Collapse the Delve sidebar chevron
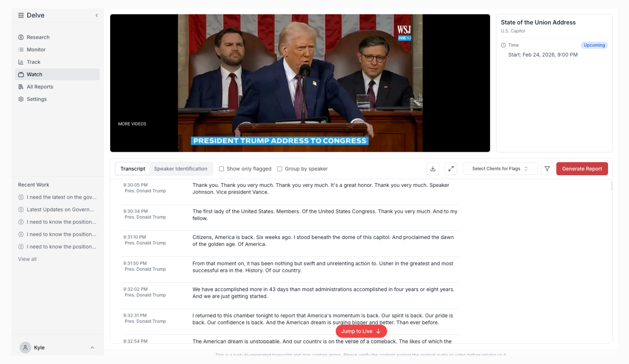Viewport: 629px width, 364px height. (97, 15)
